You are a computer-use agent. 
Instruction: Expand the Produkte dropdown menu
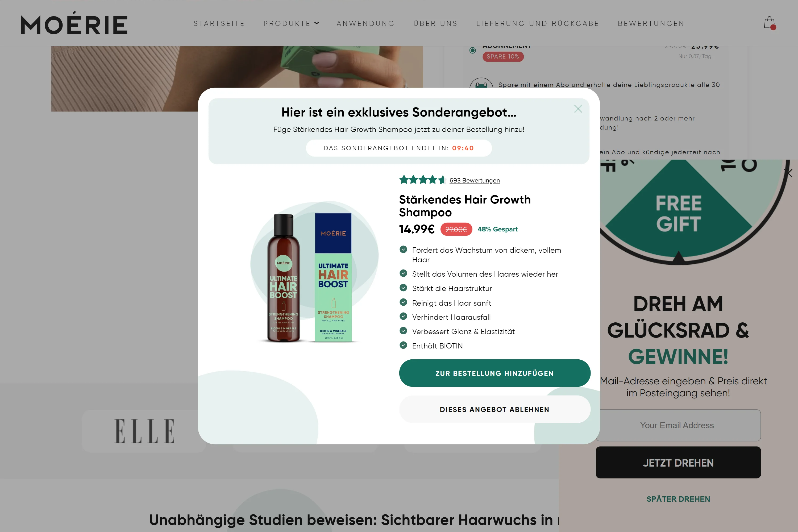click(x=291, y=23)
